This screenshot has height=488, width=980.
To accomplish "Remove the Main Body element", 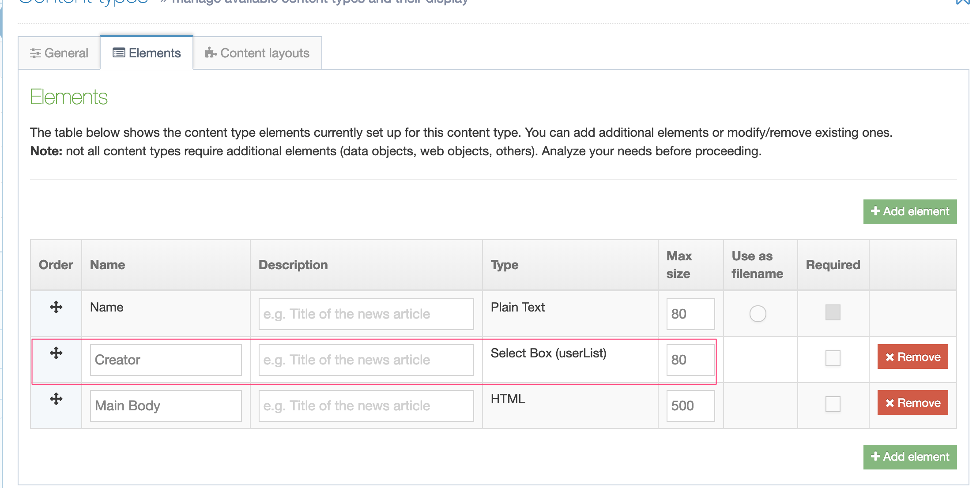I will (912, 403).
